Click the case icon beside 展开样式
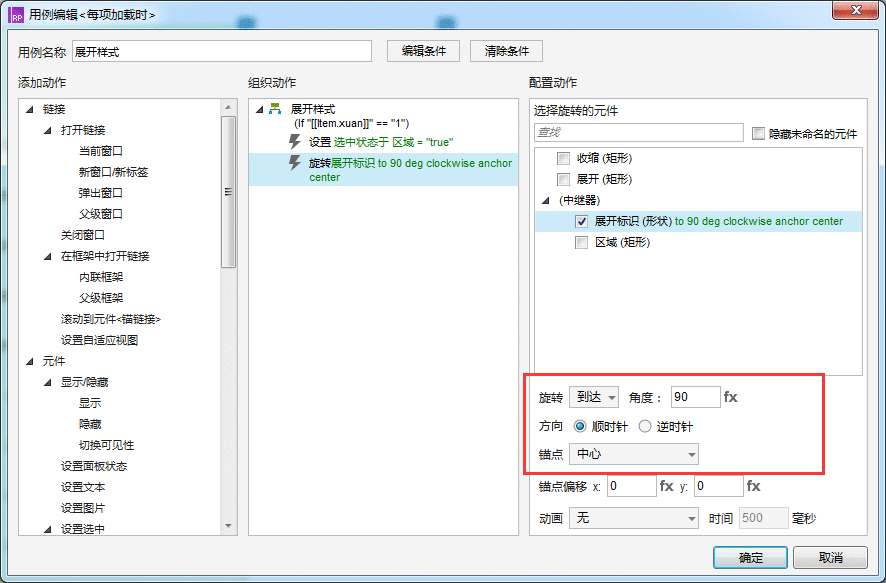This screenshot has width=886, height=583. pyautogui.click(x=275, y=109)
